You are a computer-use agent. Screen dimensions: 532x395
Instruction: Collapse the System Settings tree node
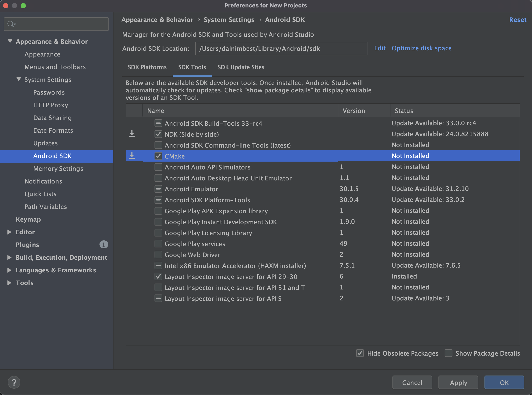click(19, 79)
